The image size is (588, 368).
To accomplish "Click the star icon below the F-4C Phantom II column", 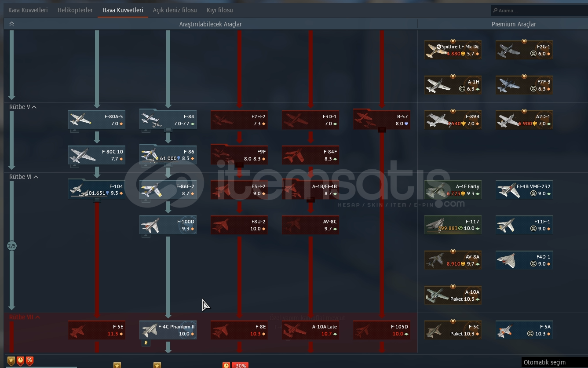I will (x=157, y=365).
